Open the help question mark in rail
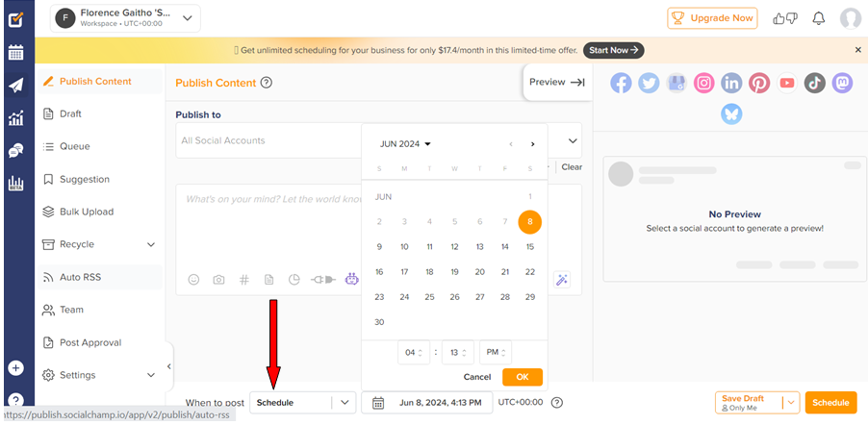868x425 pixels. pyautogui.click(x=16, y=400)
